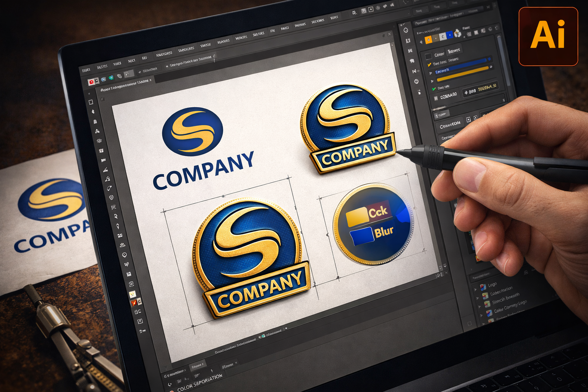Choose the Direct Selection arrow tool

click(93, 112)
